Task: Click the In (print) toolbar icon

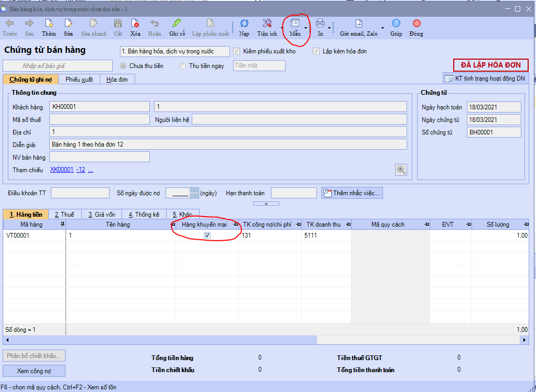Action: [320, 23]
